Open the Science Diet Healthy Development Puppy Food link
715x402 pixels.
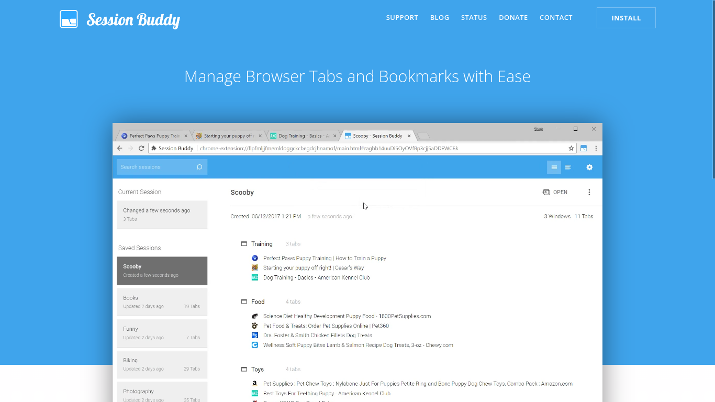(347, 316)
